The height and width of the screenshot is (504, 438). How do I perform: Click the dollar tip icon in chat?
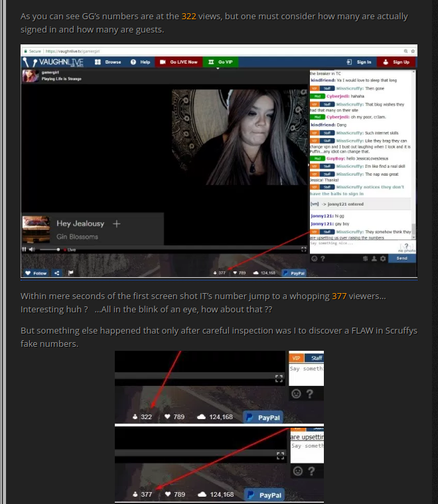click(x=365, y=259)
